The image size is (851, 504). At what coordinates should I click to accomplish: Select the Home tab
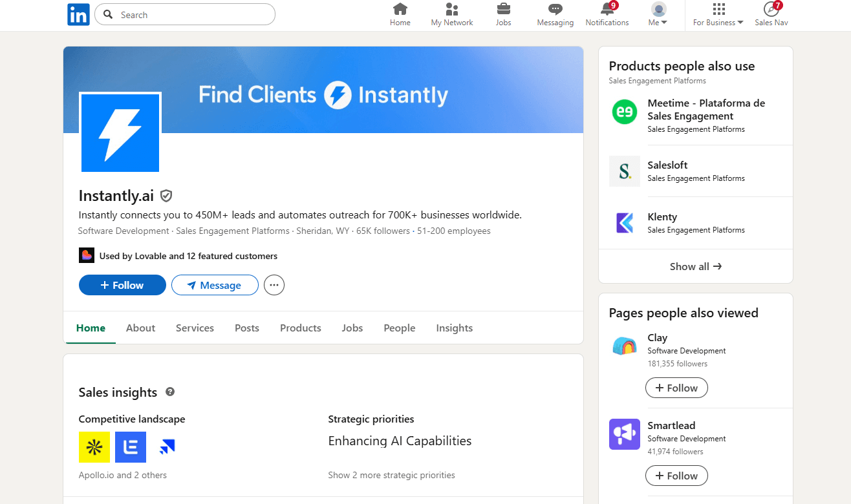click(x=91, y=328)
